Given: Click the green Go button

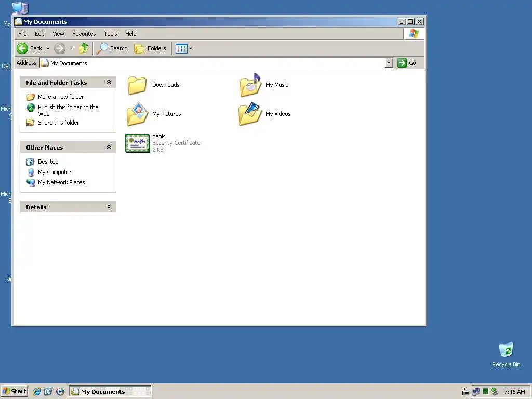Looking at the screenshot, I should click(407, 63).
